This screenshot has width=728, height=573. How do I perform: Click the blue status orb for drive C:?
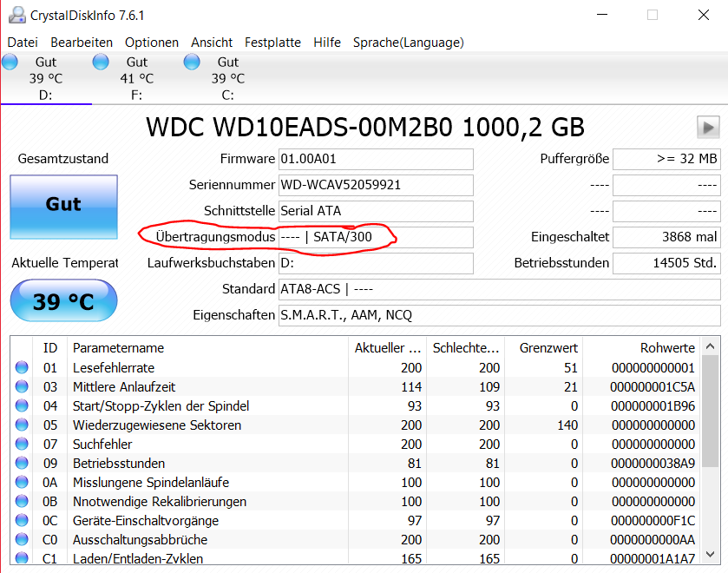point(192,62)
